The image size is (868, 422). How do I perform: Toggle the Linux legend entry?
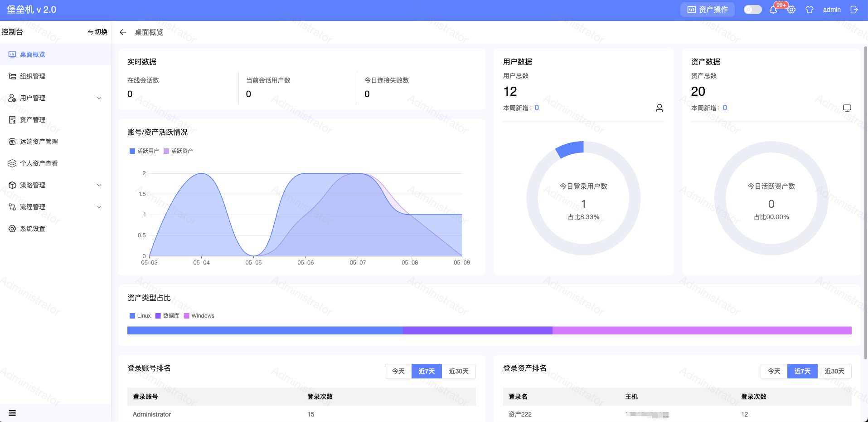140,316
